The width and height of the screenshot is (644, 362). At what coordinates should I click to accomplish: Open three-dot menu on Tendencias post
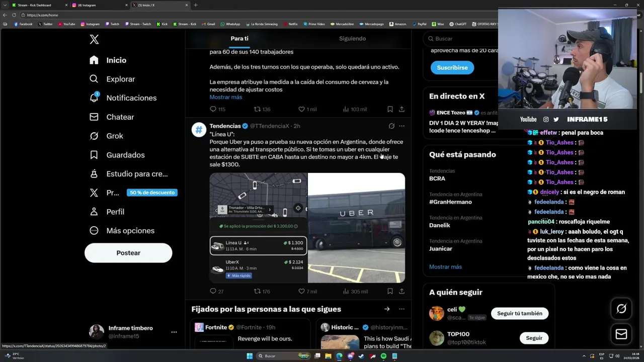pos(401,126)
